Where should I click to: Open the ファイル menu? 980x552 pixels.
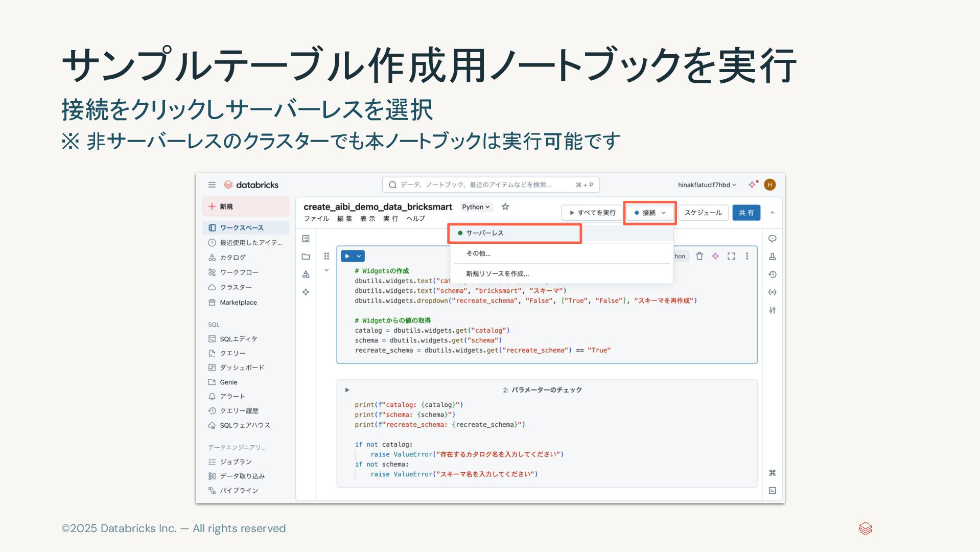click(x=316, y=219)
